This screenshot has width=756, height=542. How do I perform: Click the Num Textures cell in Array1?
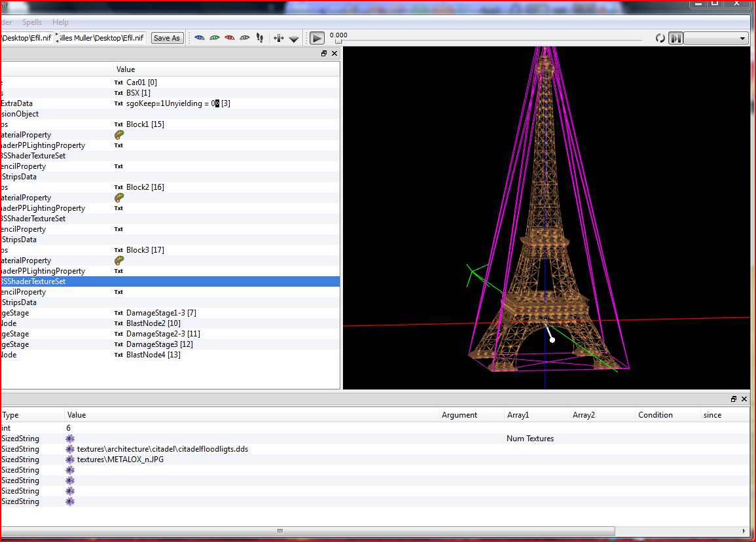tap(530, 439)
